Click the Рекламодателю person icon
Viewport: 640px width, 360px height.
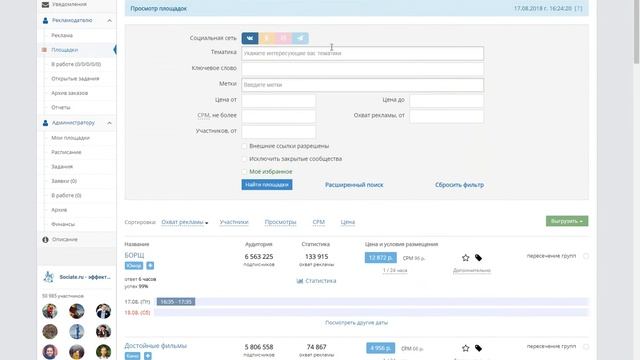45,20
